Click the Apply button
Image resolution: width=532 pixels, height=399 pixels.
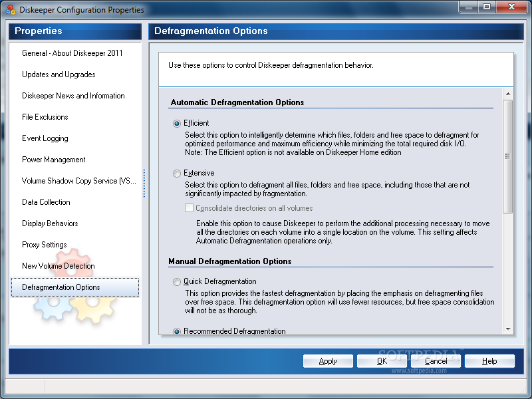coord(328,361)
